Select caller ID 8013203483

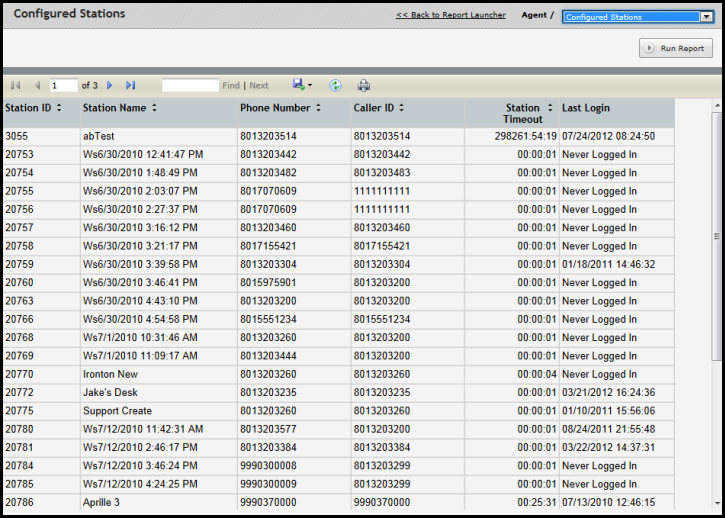(382, 173)
